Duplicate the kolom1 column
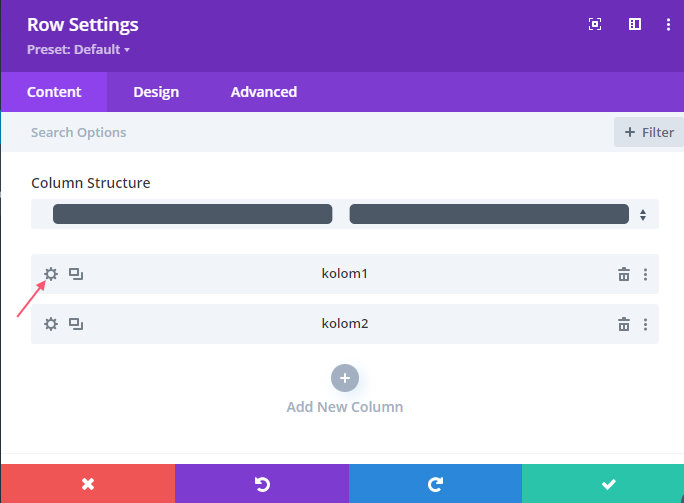 pos(76,274)
